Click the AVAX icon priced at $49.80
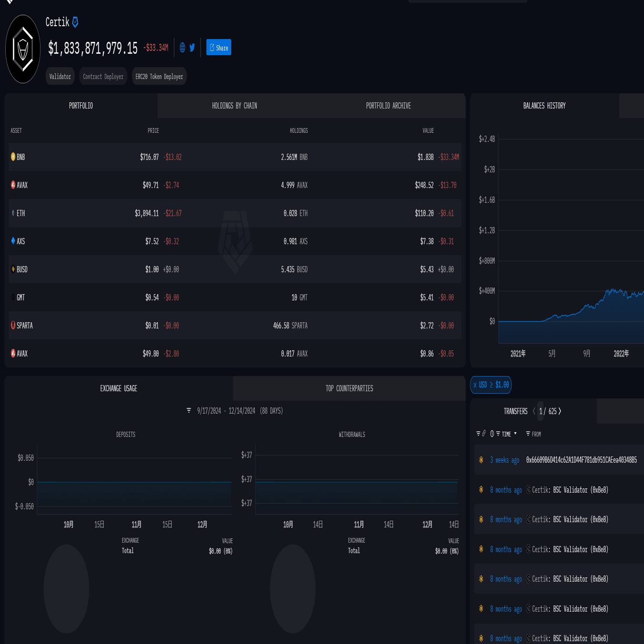644x644 pixels. [13, 353]
